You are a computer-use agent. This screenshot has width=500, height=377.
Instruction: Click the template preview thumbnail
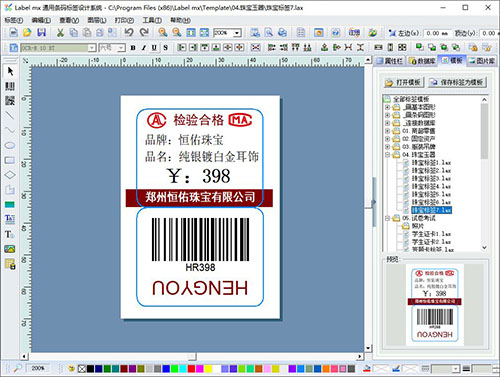435,305
